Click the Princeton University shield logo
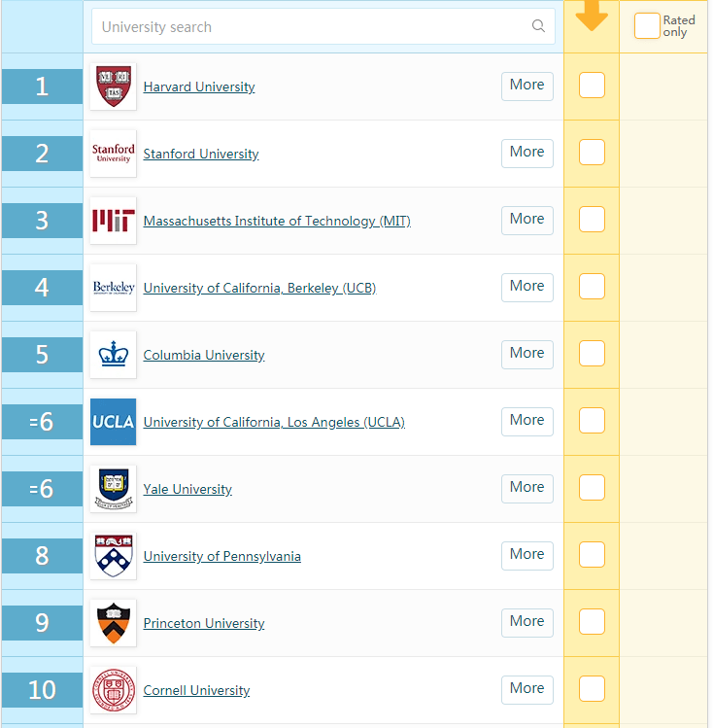 point(114,623)
